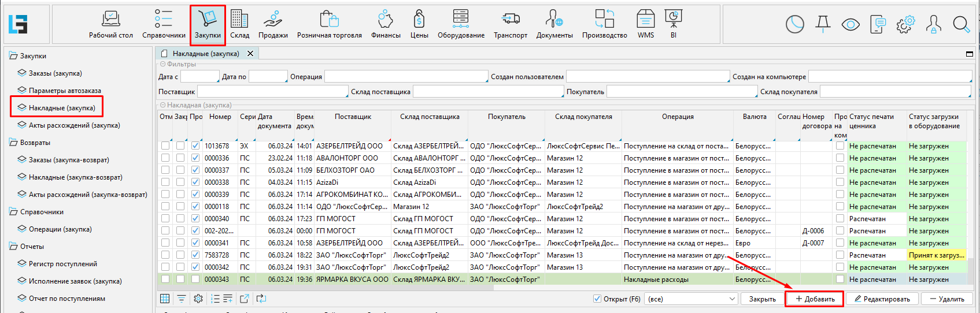The height and width of the screenshot is (313, 980).
Task: Toggle the Открыт (F6) checkbox
Action: [x=597, y=299]
